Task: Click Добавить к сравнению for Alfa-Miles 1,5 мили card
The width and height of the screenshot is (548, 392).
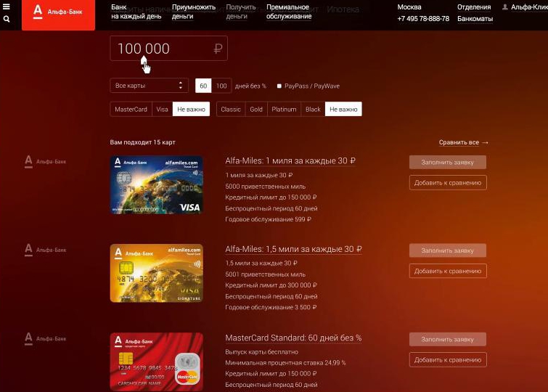Action: (448, 271)
